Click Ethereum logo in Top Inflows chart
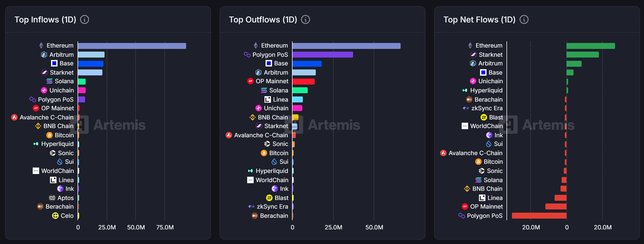Viewport: 644px width, 244px height. click(41, 45)
